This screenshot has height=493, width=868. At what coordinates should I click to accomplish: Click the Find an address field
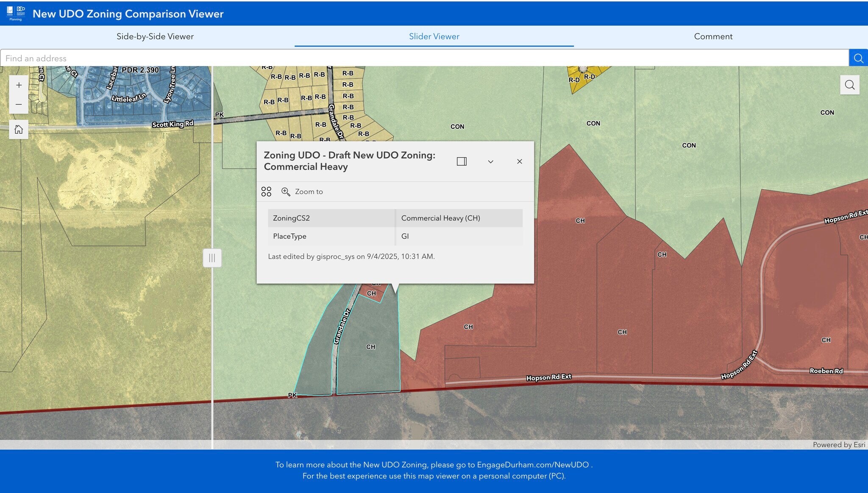424,58
